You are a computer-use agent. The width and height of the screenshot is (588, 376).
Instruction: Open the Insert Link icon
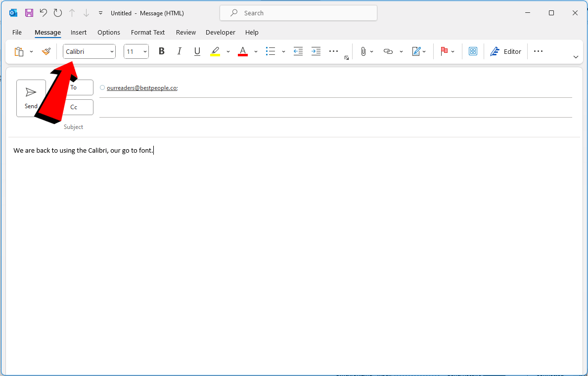click(388, 51)
